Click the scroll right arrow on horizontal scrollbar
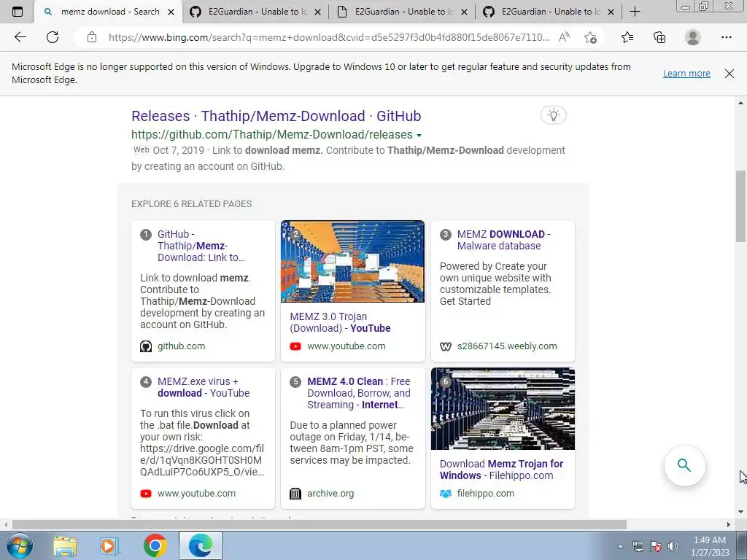Viewport: 747px width, 560px height. (x=729, y=524)
